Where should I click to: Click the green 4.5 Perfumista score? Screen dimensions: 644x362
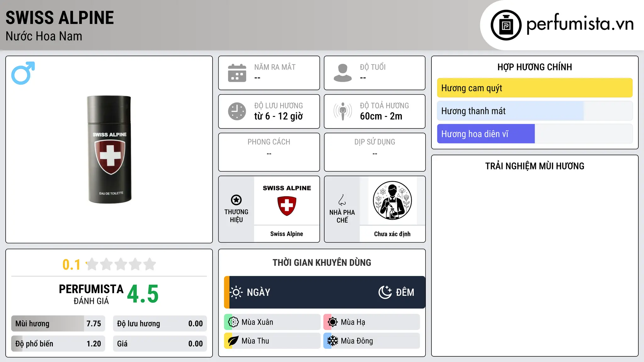[143, 294]
